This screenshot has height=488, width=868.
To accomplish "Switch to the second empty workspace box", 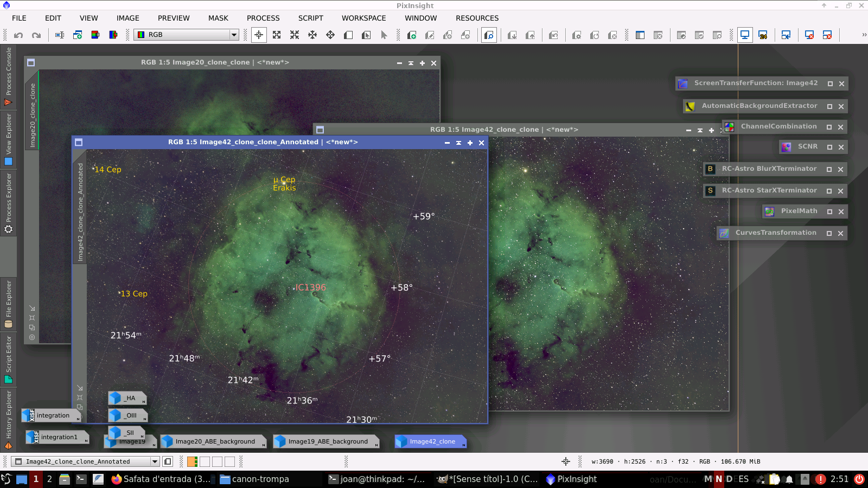I will (217, 462).
